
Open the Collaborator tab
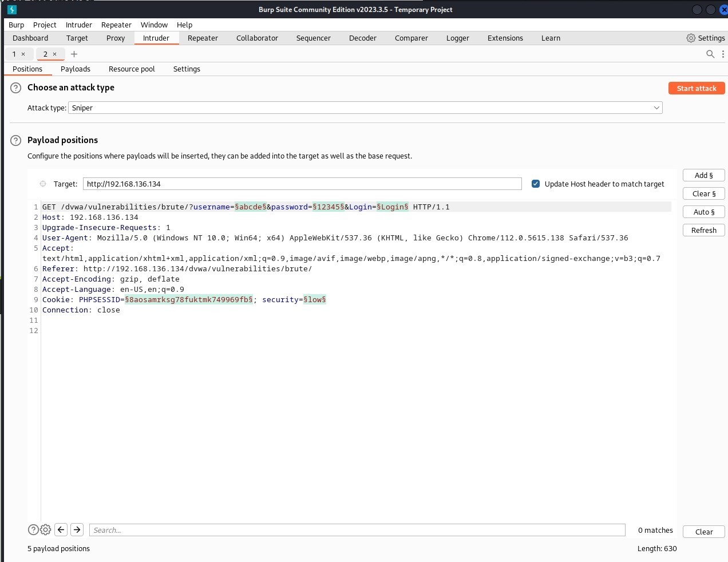click(257, 38)
